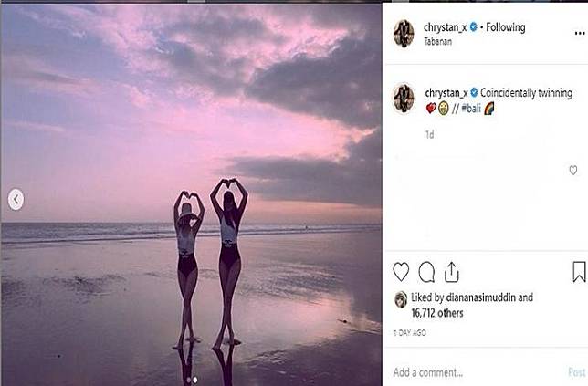This screenshot has width=588, height=386.
Task: Click the carousel dot indicators below the photo
Action: pyautogui.click(x=191, y=379)
